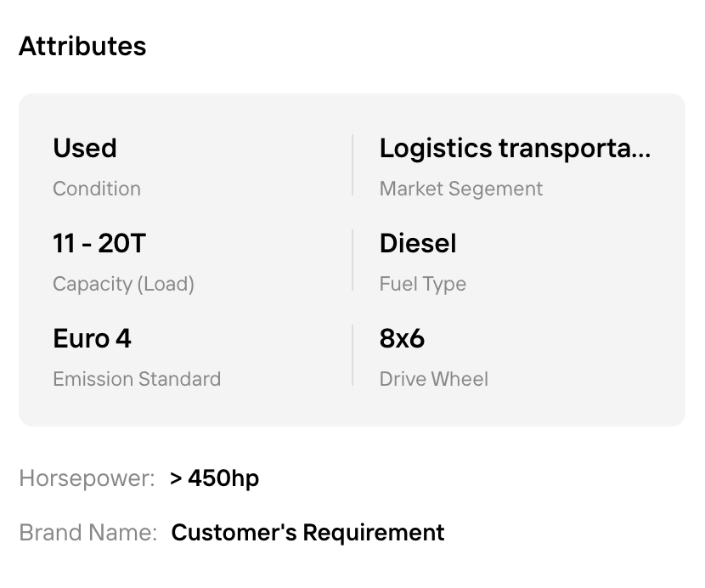Open the "Customer's Requirement" brand value
This screenshot has width=705, height=588.
pos(307,533)
